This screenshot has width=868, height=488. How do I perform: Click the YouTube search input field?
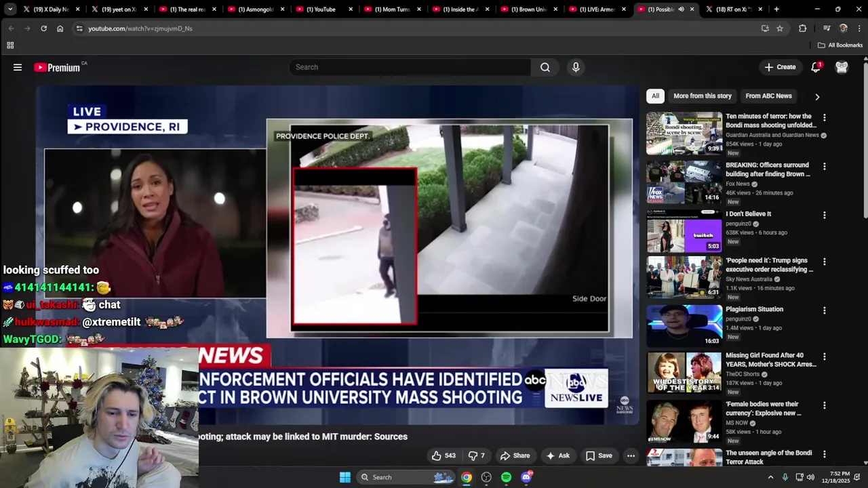click(x=410, y=67)
